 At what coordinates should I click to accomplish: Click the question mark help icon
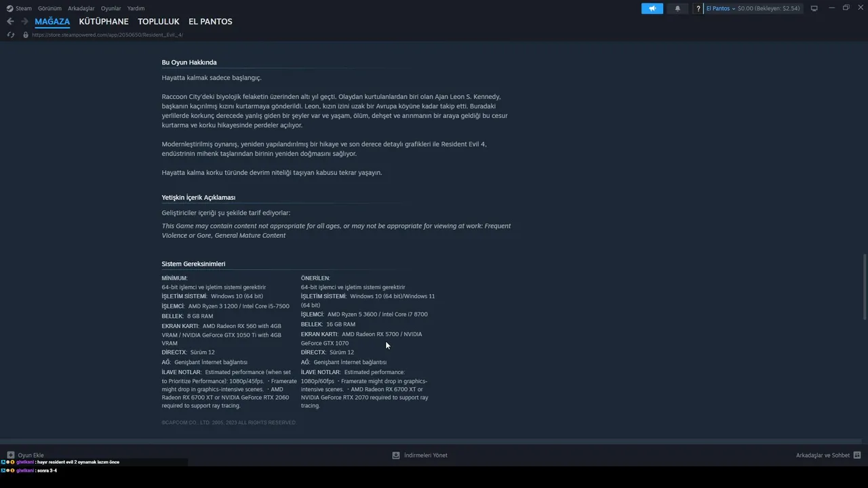pos(698,8)
